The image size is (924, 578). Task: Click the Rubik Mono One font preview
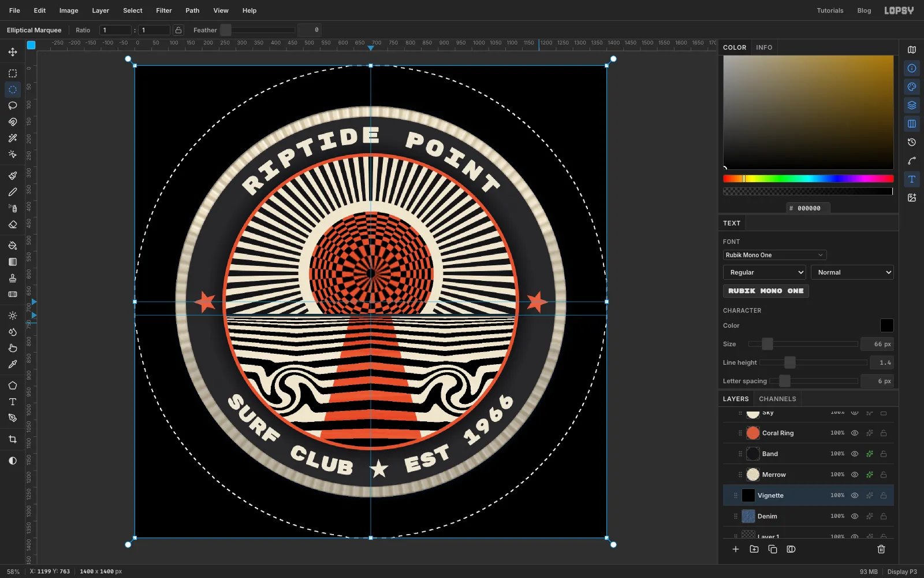[x=766, y=291]
